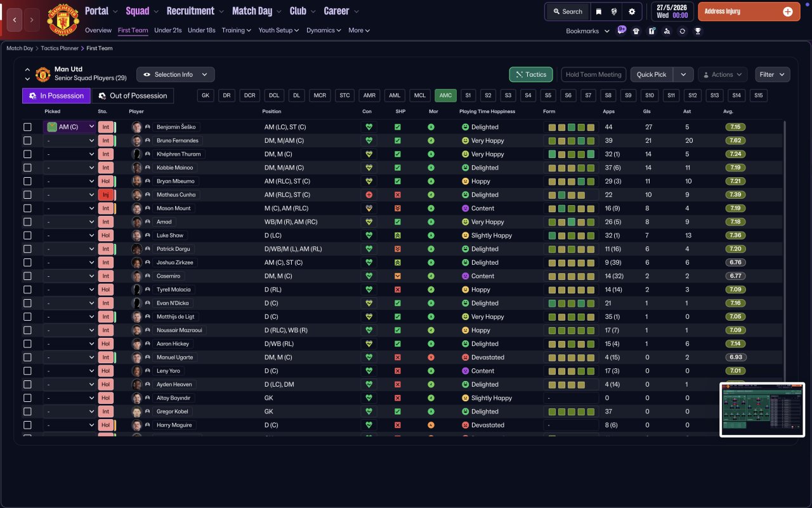Open the bookmark icon beside Search
Viewport: 812px width, 508px height.
tap(598, 11)
